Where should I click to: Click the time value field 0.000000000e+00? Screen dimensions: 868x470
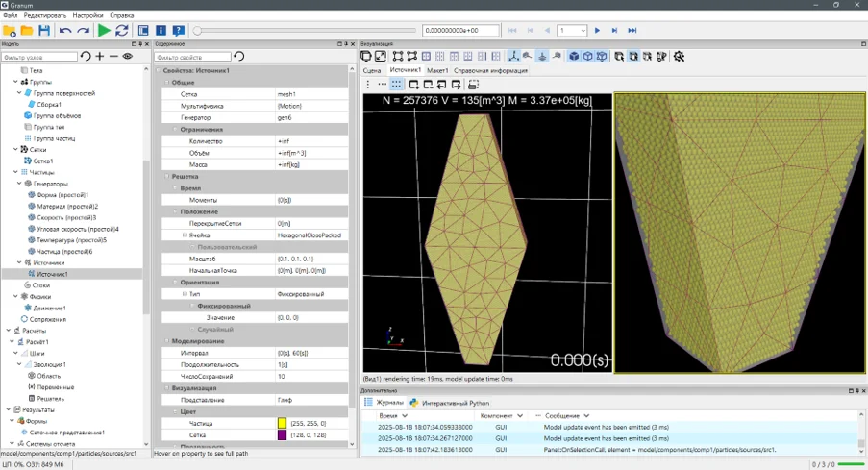click(x=460, y=31)
